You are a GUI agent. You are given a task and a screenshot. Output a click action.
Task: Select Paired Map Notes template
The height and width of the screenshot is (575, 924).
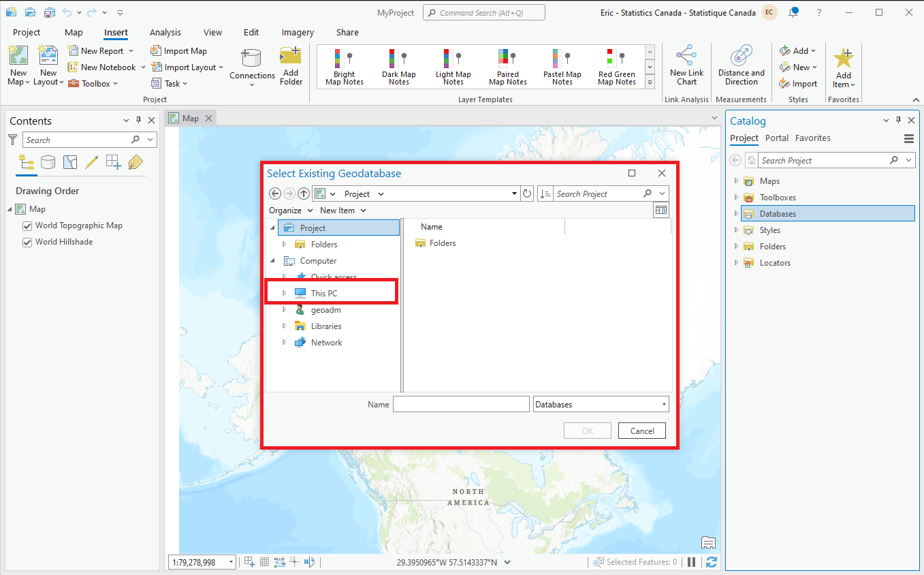tap(508, 67)
